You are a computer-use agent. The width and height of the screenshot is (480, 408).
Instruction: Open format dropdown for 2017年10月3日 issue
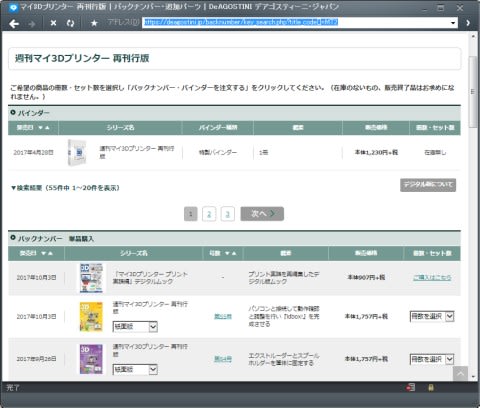click(x=135, y=327)
